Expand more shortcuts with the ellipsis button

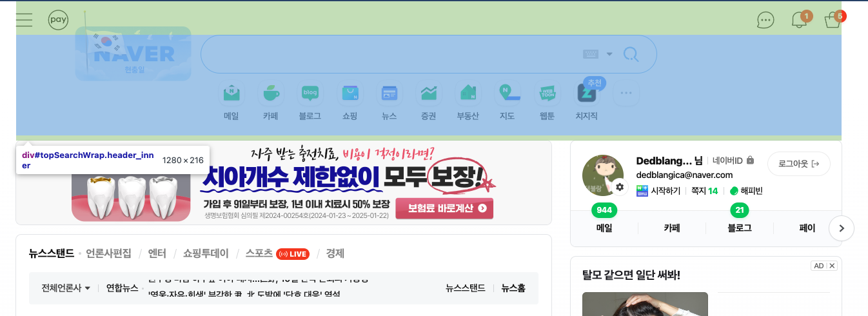(x=626, y=94)
